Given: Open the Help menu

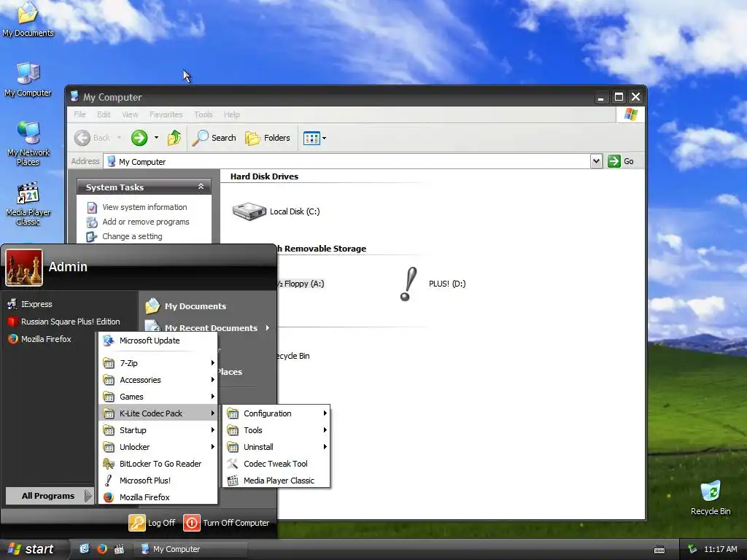Looking at the screenshot, I should click(x=231, y=114).
